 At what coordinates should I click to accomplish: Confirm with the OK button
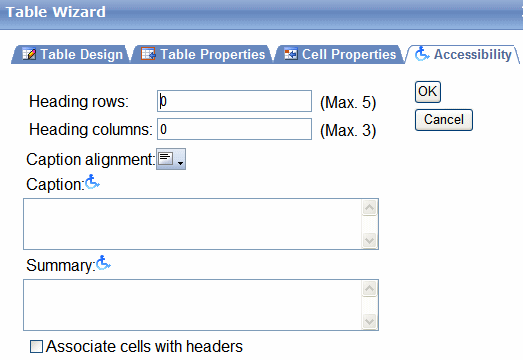click(428, 92)
